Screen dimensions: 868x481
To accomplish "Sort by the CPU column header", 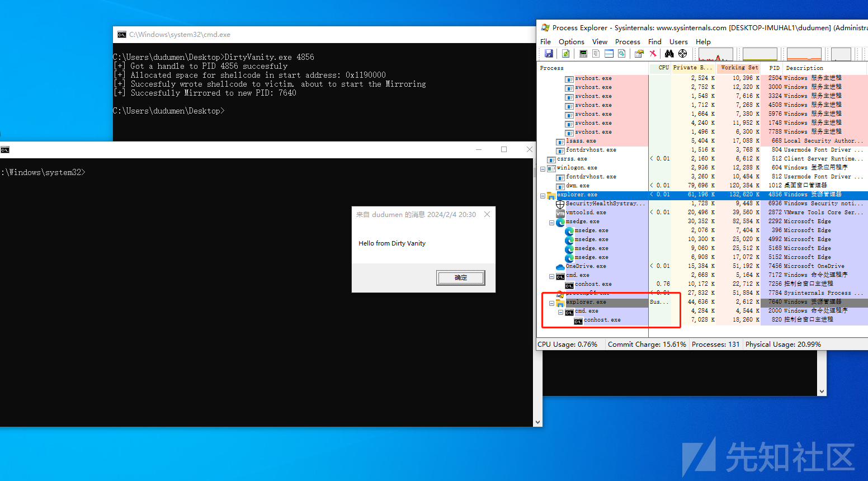I will coord(661,68).
